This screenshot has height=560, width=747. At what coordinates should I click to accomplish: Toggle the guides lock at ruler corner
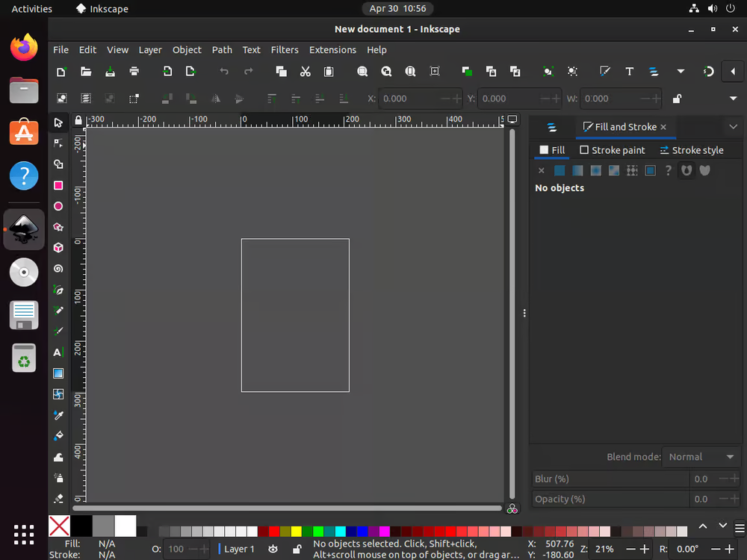[x=78, y=120]
